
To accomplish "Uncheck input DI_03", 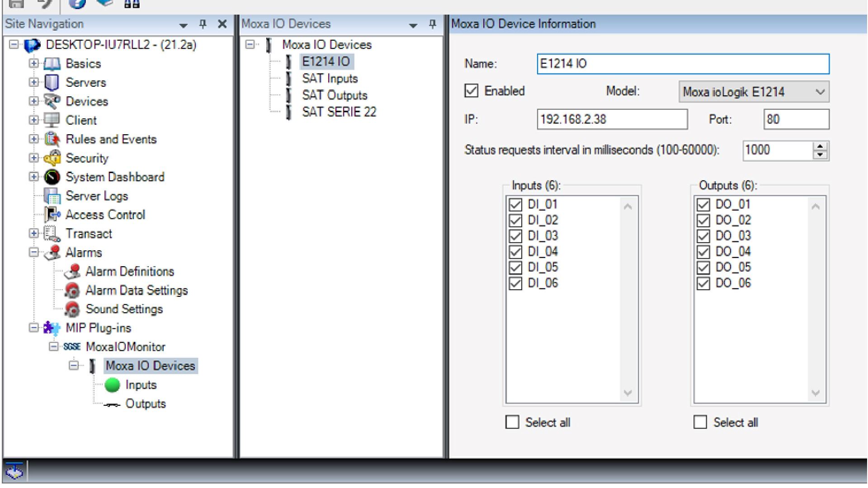I will click(515, 236).
